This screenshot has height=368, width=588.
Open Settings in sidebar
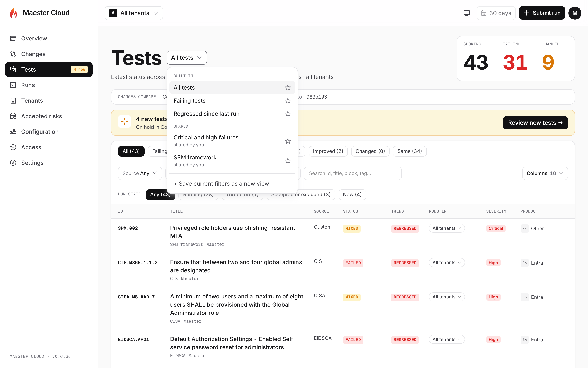pyautogui.click(x=49, y=163)
